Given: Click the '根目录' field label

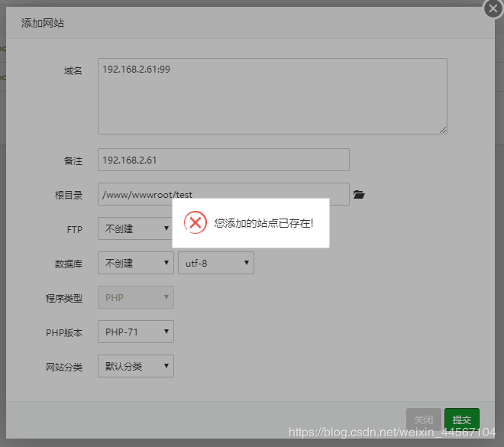Looking at the screenshot, I should [x=69, y=195].
